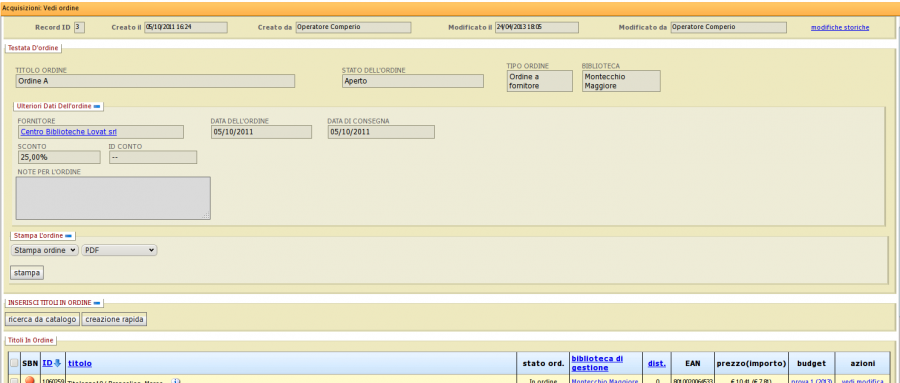Click the stampa button
Viewport: 900px width, 383px height.
[x=27, y=273]
